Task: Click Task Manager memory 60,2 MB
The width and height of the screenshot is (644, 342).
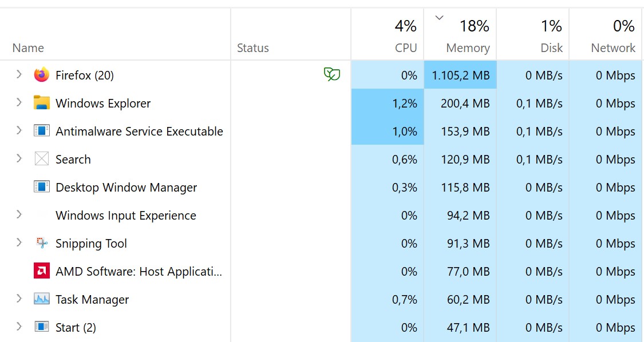Action: coord(468,300)
